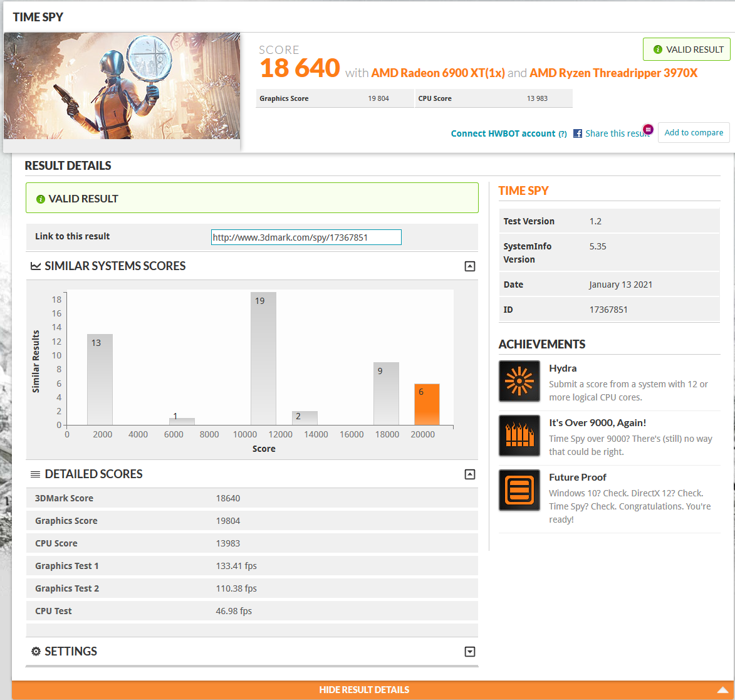
Task: Expand the Settings section
Action: point(470,652)
